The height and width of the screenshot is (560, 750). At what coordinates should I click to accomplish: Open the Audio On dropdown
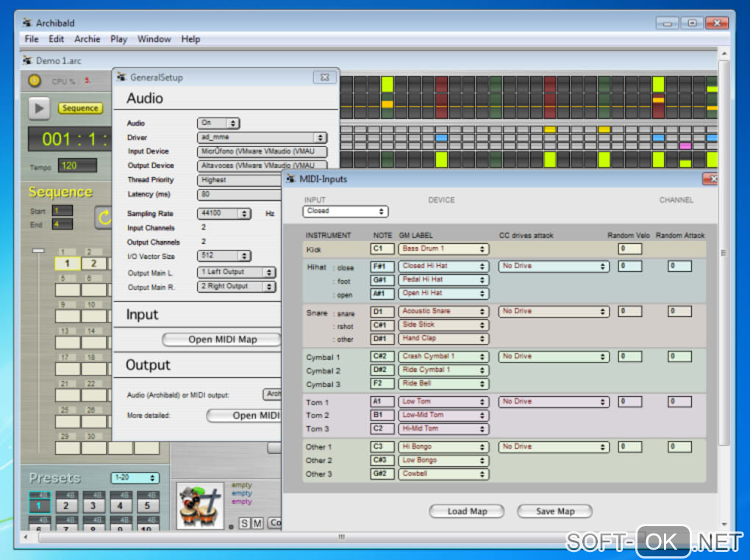tap(218, 123)
